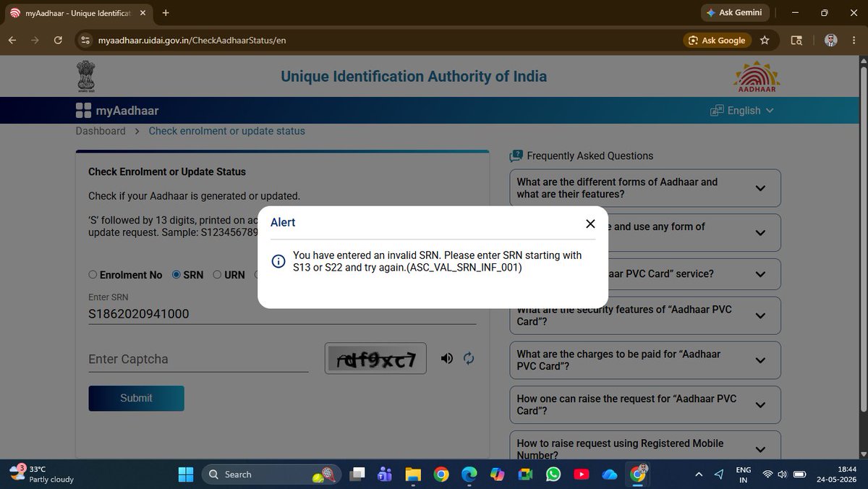Bookmark this page with star icon

[765, 41]
